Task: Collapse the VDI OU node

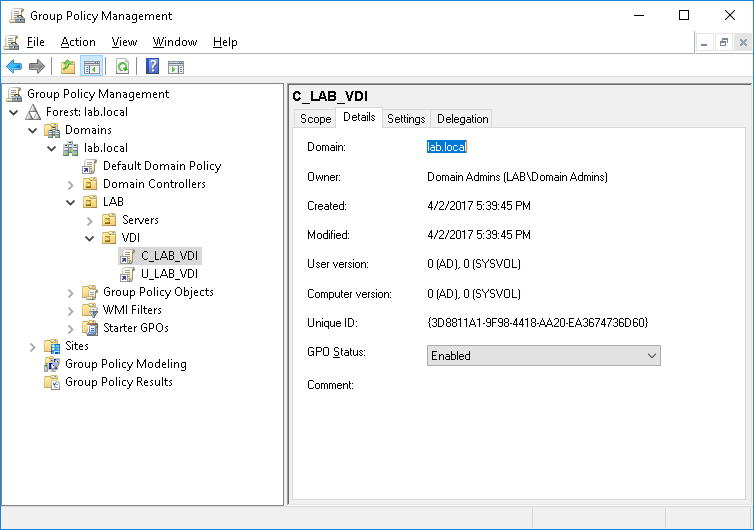Action: tap(89, 238)
